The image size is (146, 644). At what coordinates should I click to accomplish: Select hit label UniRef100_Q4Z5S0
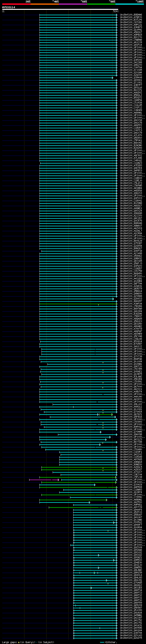pos(131,502)
